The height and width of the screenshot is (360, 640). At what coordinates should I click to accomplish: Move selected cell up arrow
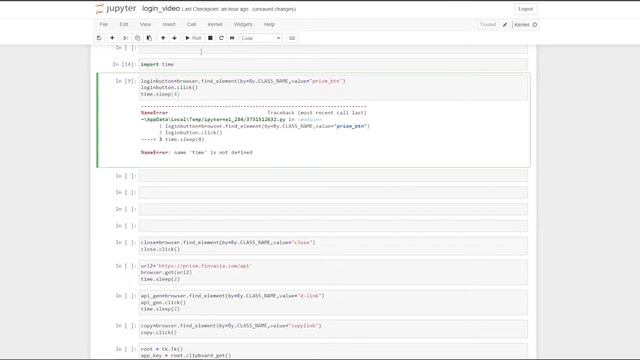pos(163,38)
